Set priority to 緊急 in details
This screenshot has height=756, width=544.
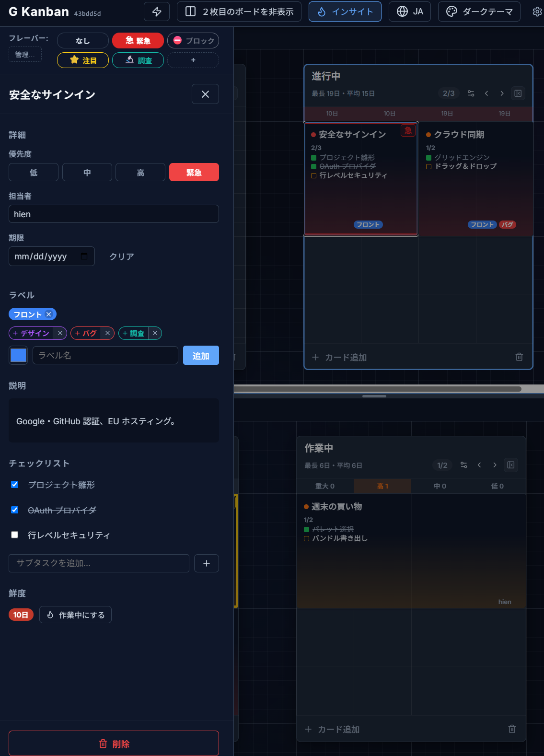[194, 172]
